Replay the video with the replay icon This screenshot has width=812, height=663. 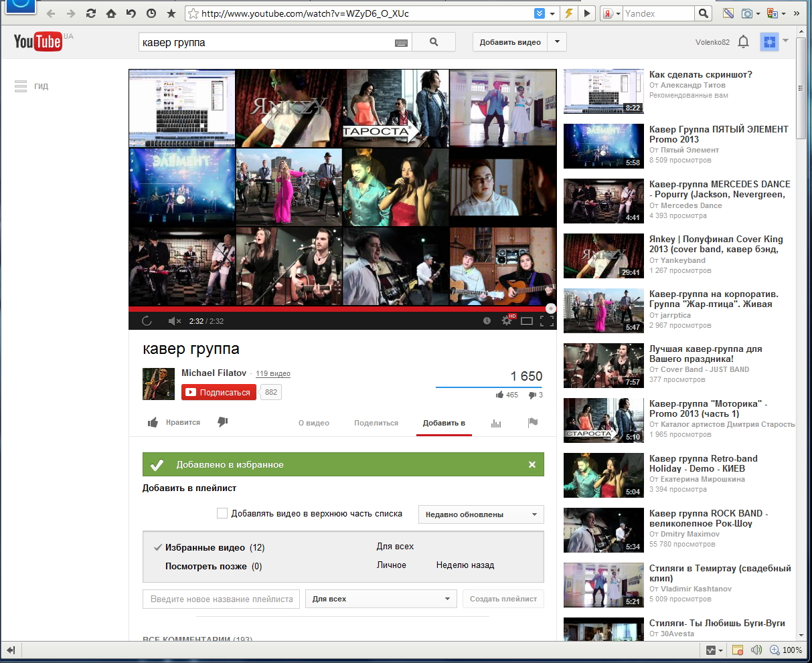pos(147,321)
